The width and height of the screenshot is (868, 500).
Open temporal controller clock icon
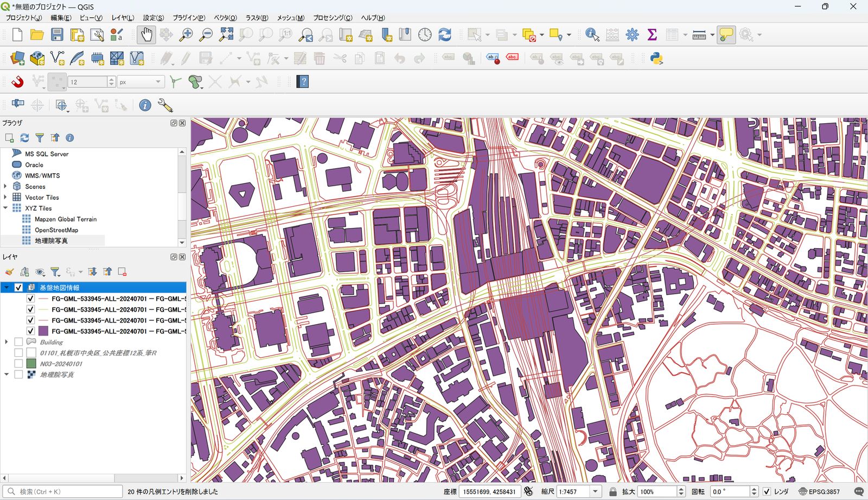pos(425,35)
